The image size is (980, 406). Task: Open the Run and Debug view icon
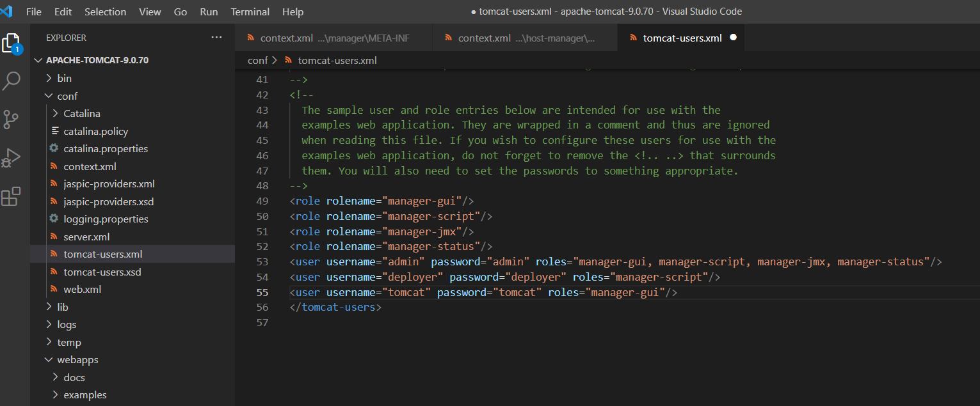point(12,157)
